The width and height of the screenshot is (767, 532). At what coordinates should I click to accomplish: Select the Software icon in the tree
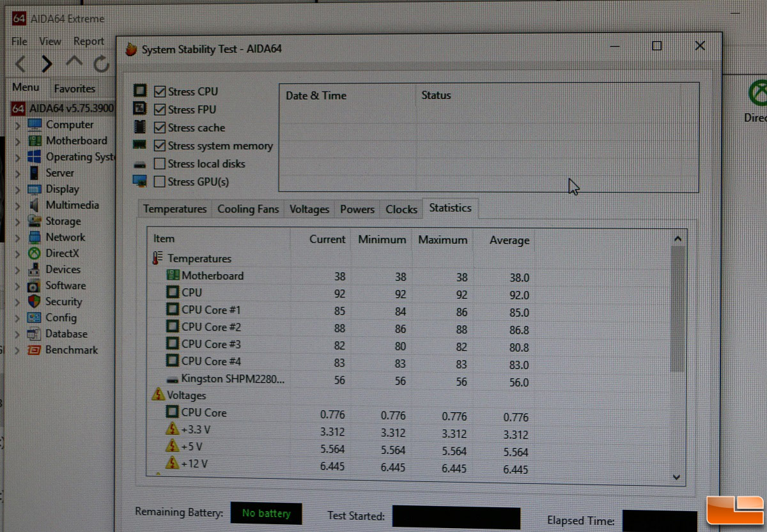click(x=35, y=285)
